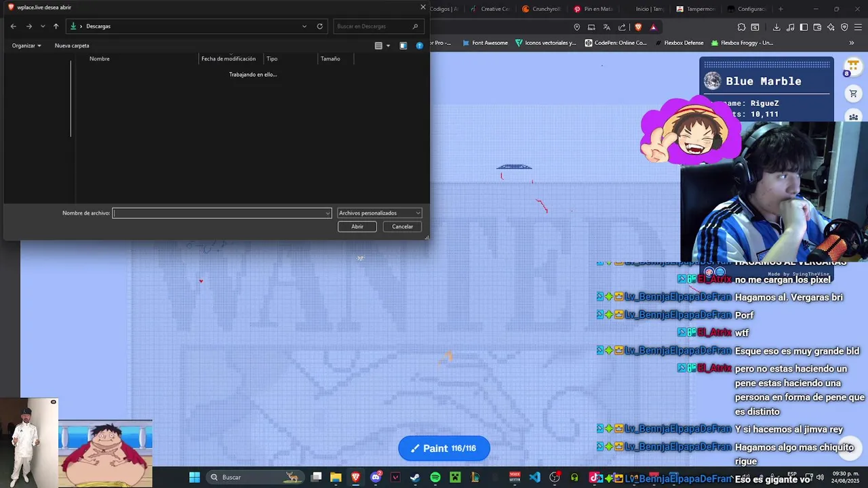Open a new browser tab
The image size is (868, 488).
pos(781,9)
